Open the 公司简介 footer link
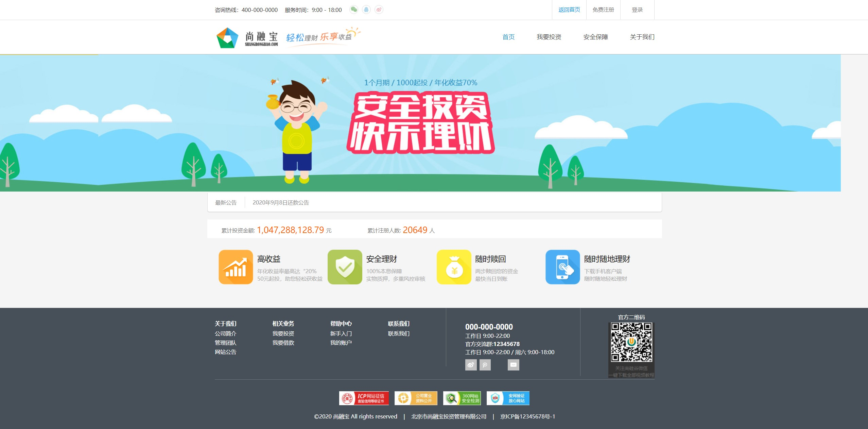The height and width of the screenshot is (429, 868). (225, 334)
